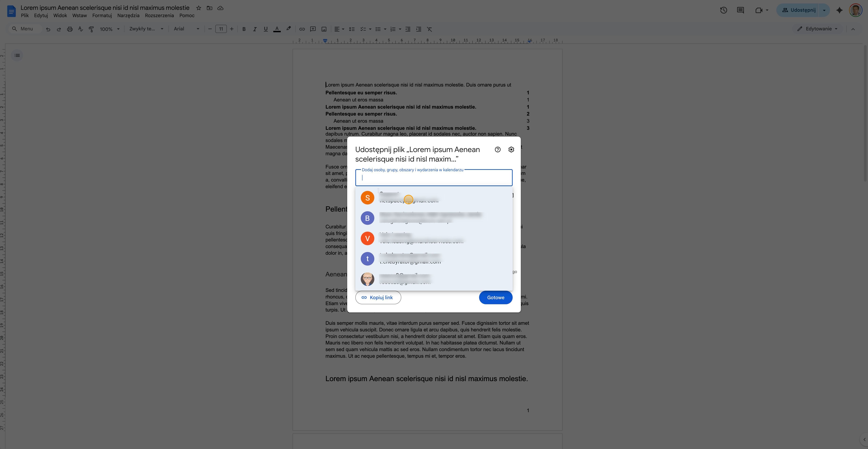The image size is (868, 449).
Task: Open version history clock icon
Action: [723, 10]
